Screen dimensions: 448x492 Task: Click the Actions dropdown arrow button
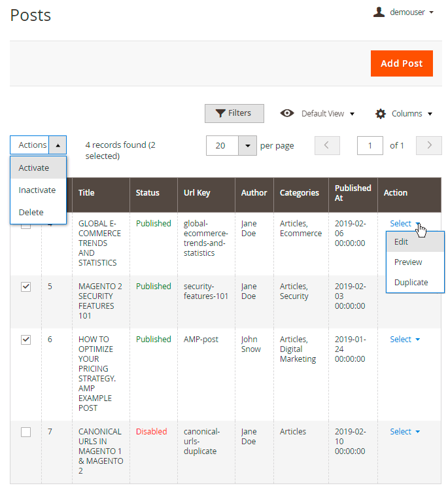[58, 145]
